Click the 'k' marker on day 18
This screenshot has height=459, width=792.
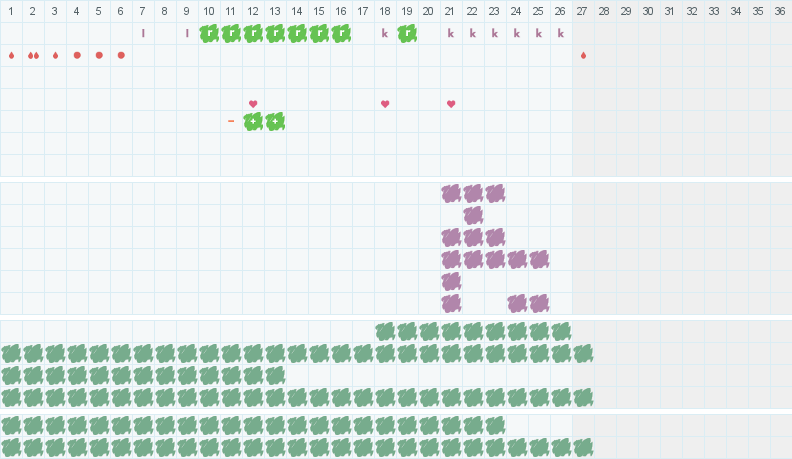385,33
